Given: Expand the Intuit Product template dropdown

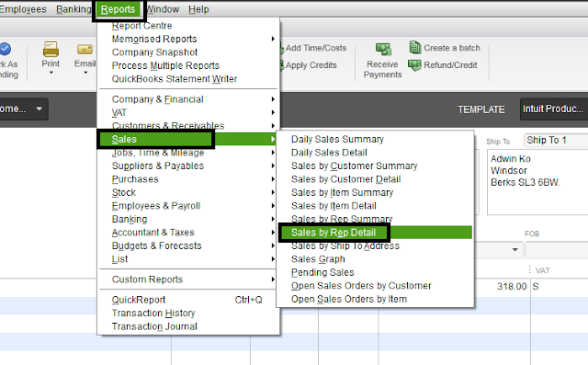Looking at the screenshot, I should tap(554, 109).
